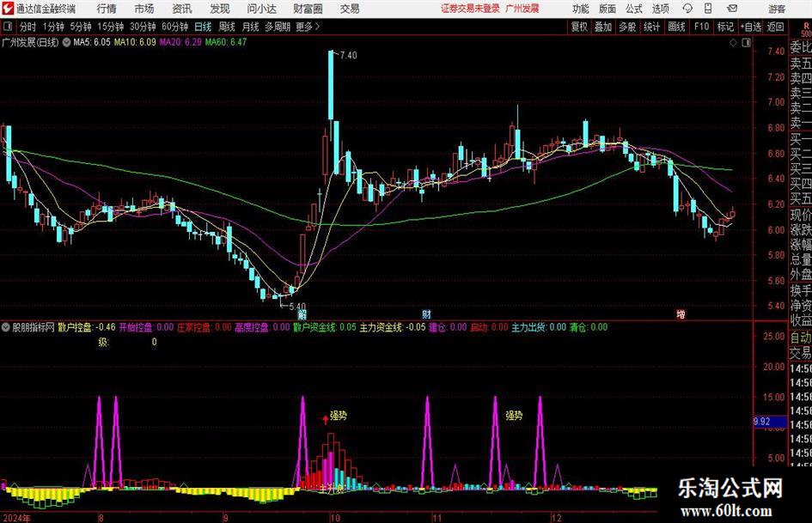Toggle the side panel icon at chart top right
The width and height of the screenshot is (812, 523).
(x=746, y=43)
